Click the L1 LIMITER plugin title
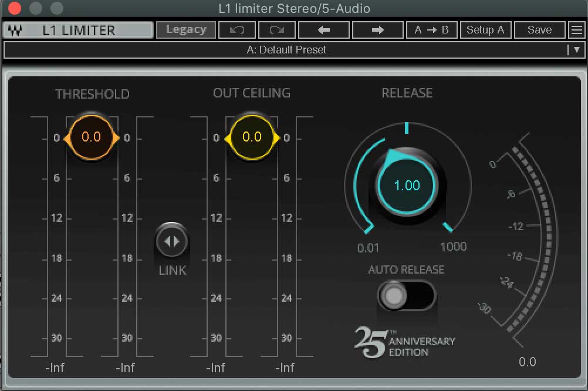 79,31
